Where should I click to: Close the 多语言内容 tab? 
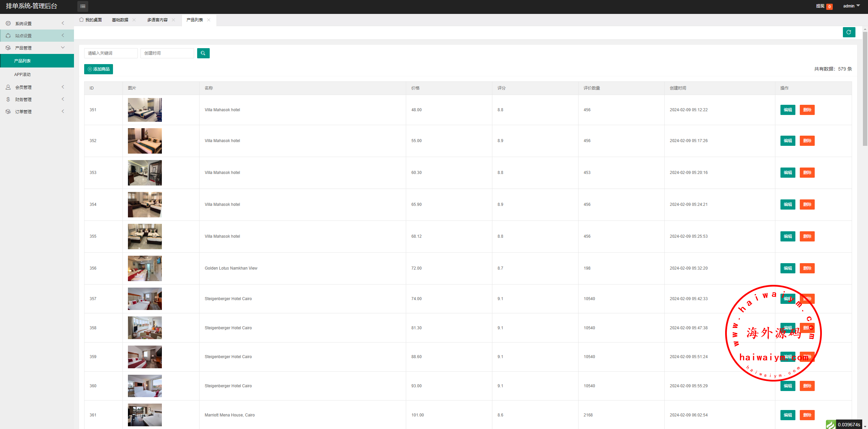(x=173, y=20)
